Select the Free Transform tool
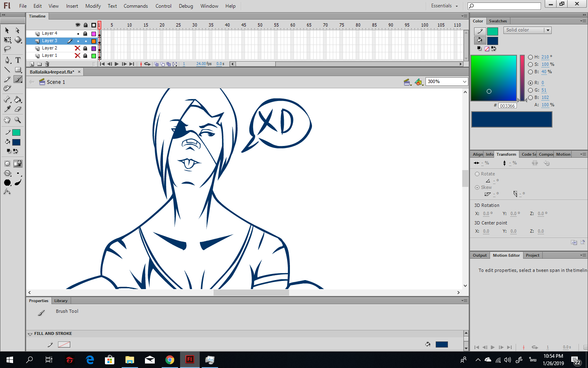 point(7,40)
